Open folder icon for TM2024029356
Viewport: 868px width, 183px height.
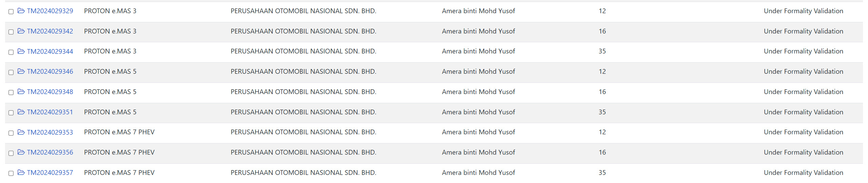(21, 152)
